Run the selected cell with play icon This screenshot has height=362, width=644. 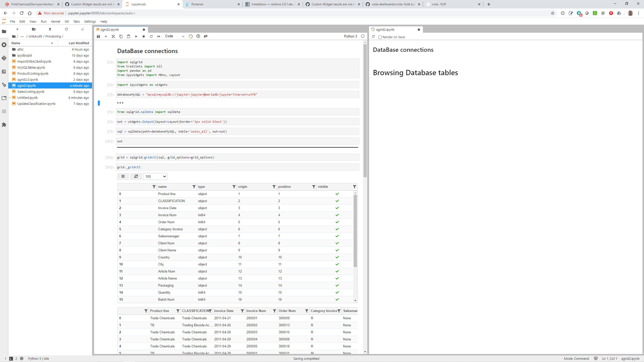pyautogui.click(x=136, y=36)
